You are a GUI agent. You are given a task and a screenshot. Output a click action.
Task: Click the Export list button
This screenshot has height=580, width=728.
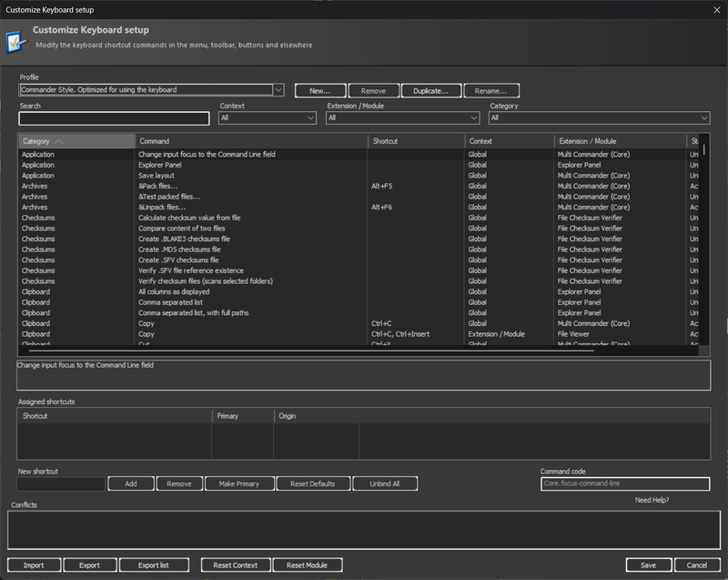click(154, 565)
